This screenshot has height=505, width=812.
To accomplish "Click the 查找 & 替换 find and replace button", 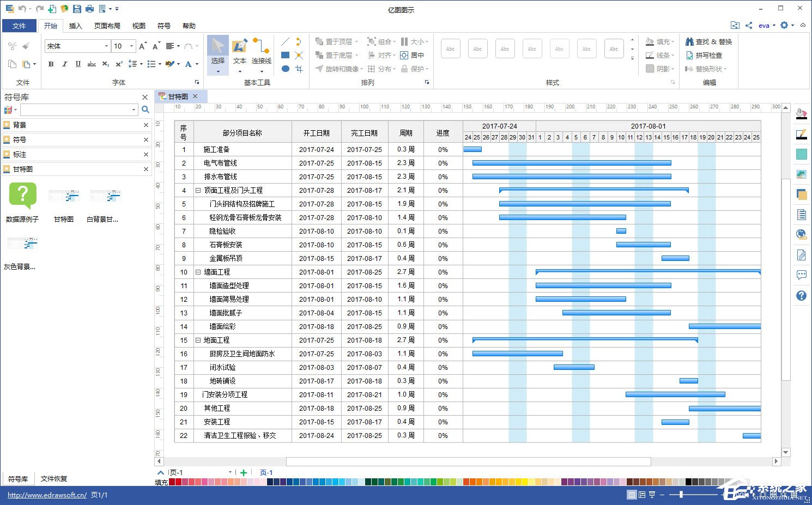I will 708,41.
